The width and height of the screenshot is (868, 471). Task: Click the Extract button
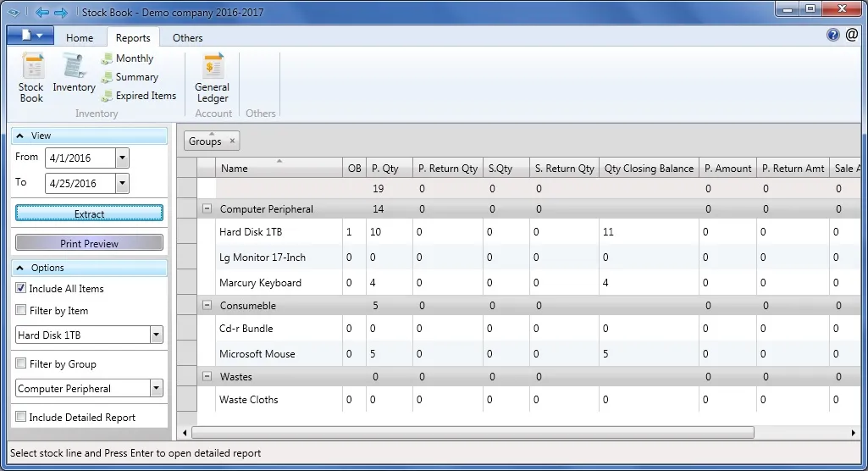coord(89,213)
